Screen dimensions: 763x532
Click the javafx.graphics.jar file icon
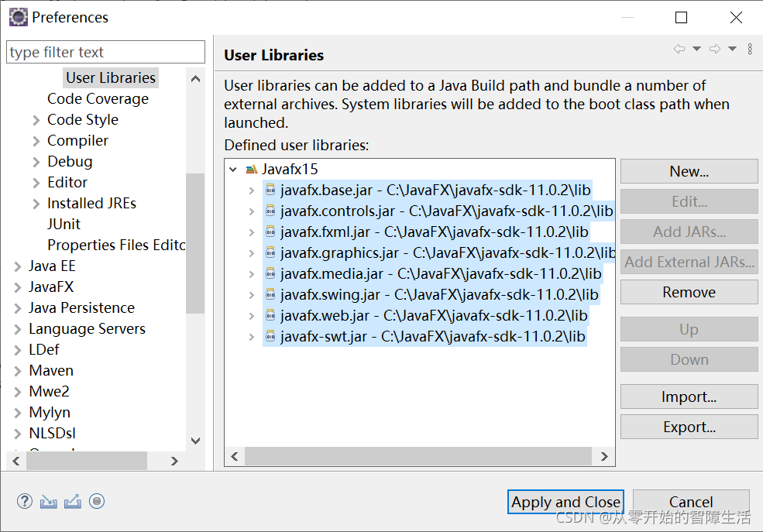pos(270,253)
